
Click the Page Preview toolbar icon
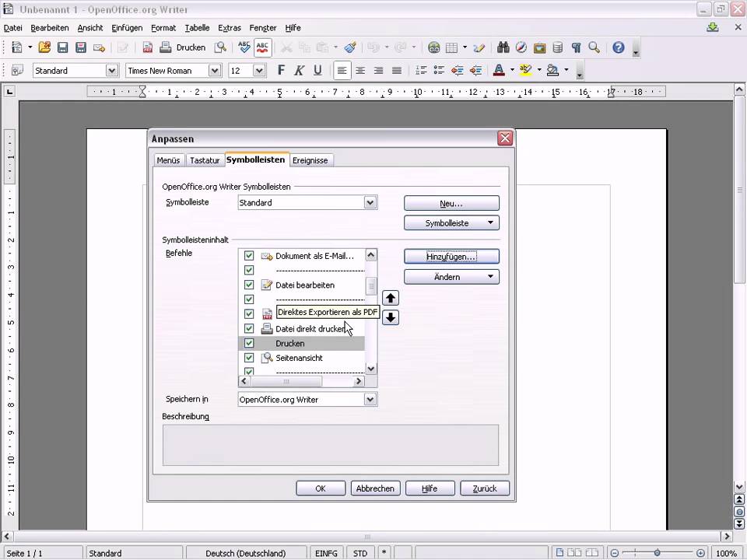tap(220, 47)
